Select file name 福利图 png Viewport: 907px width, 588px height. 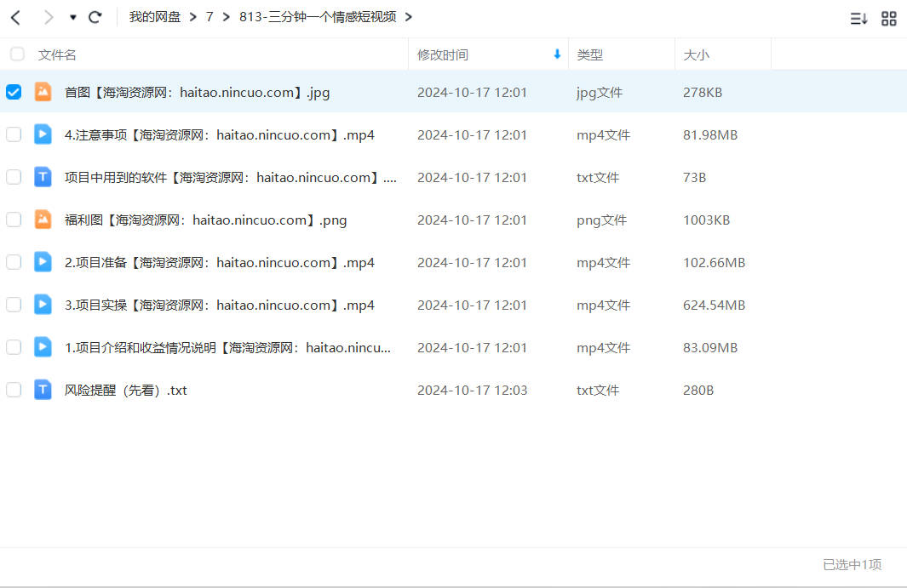tap(205, 220)
